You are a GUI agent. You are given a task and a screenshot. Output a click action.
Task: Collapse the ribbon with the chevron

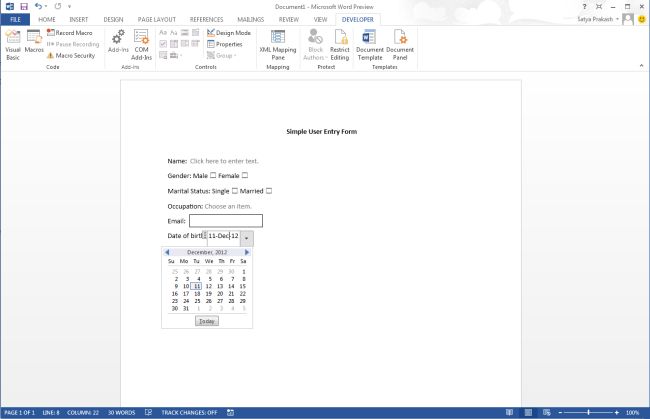point(641,65)
